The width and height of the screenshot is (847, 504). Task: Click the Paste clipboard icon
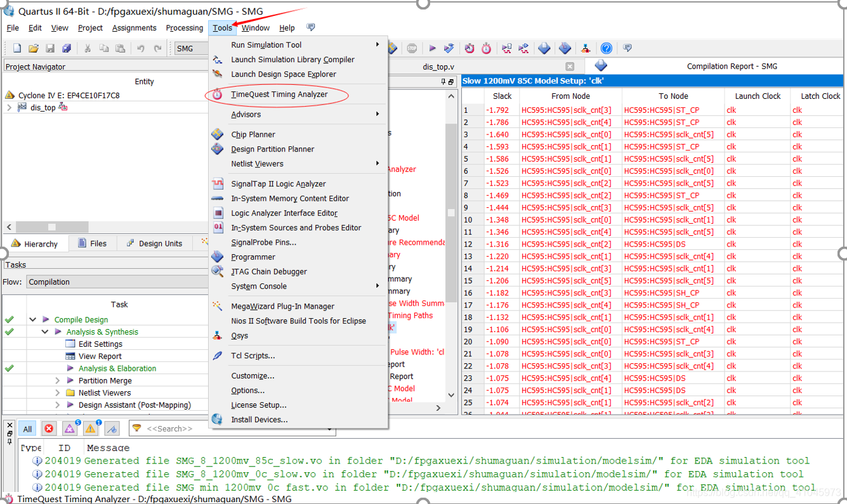tap(121, 48)
